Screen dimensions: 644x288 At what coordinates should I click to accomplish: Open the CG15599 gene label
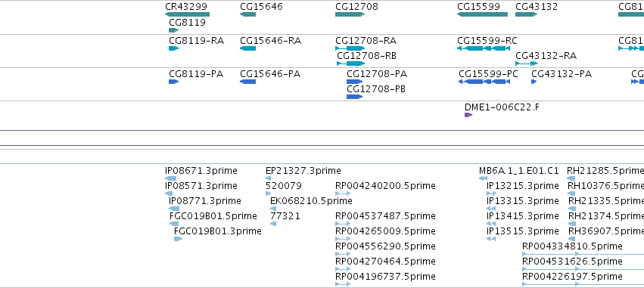tap(478, 7)
